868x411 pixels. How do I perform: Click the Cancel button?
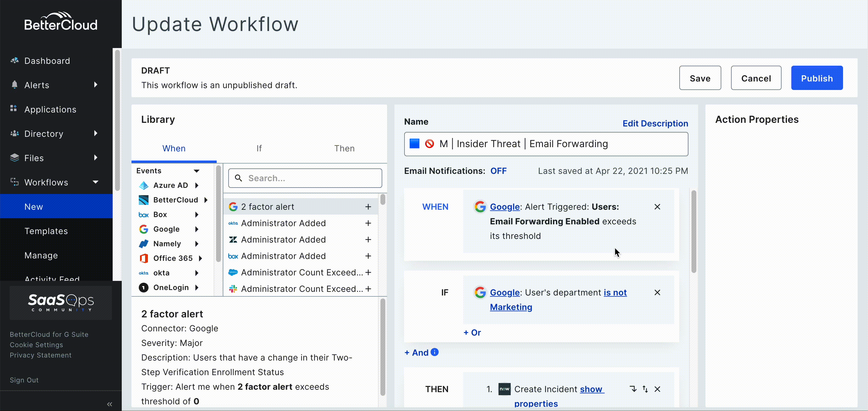tap(756, 78)
